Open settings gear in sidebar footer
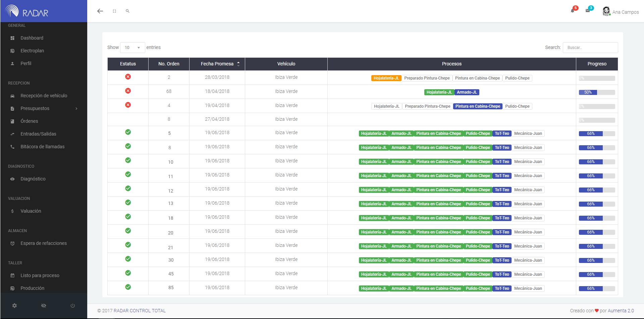This screenshot has height=319, width=644. point(14,306)
